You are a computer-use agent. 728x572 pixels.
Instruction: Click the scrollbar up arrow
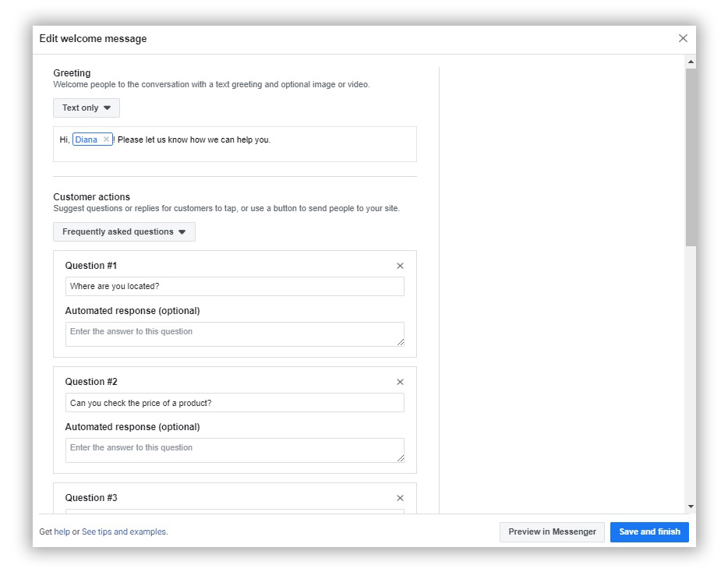pyautogui.click(x=691, y=62)
